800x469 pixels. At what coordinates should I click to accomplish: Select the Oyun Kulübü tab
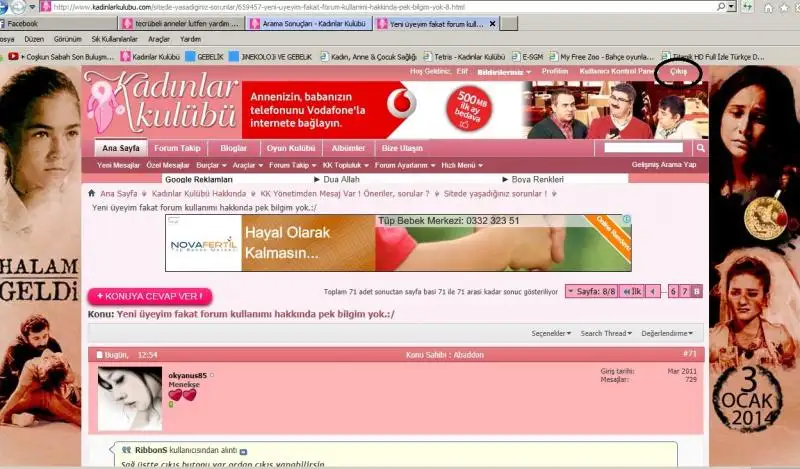pos(288,148)
